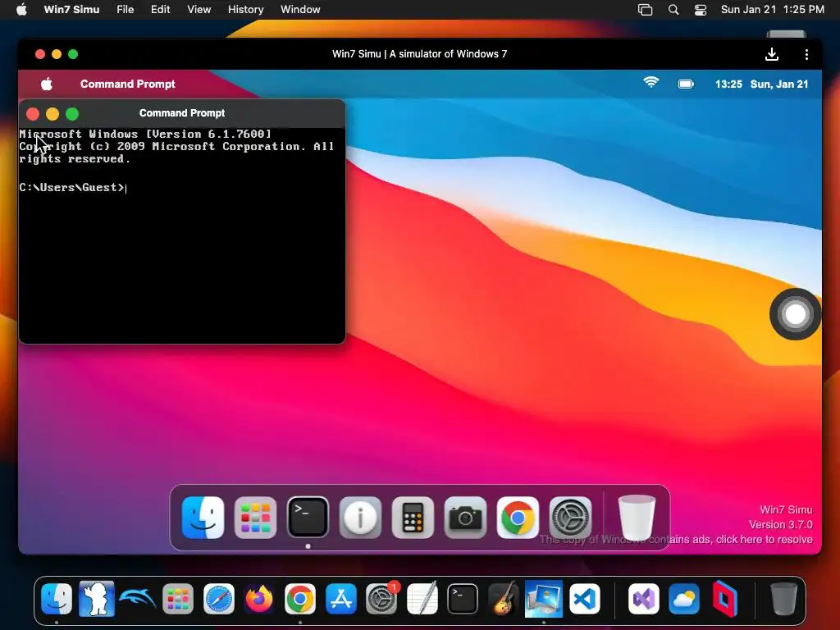
Task: Click Command Prompt in simulator menu bar
Action: coord(127,84)
